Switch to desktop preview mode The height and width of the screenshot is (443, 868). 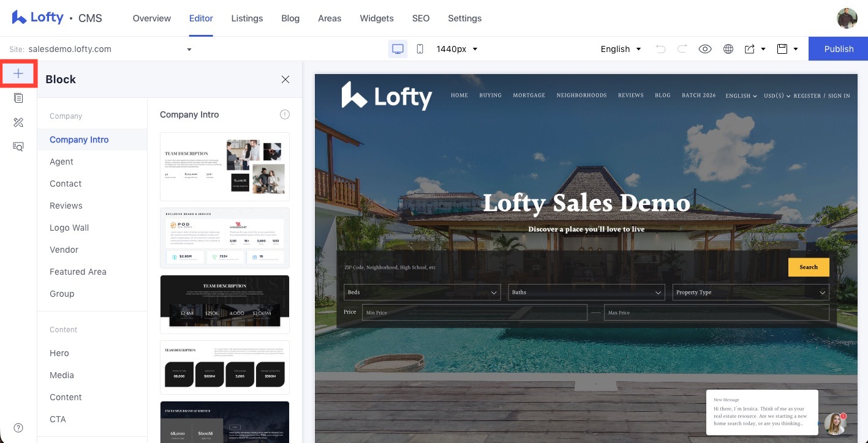click(x=398, y=49)
